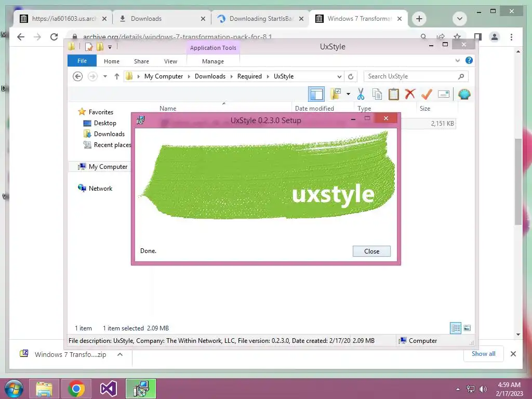
Task: Sort by Name column header
Action: tap(168, 108)
